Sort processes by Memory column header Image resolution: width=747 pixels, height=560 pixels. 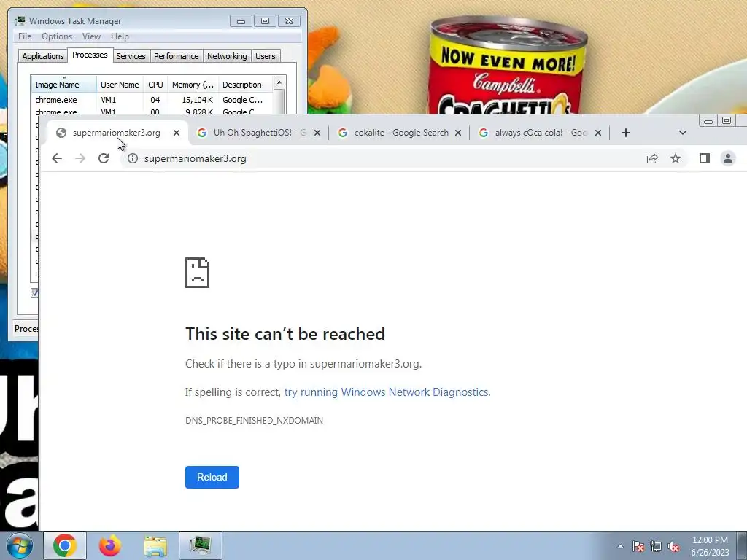click(x=193, y=85)
